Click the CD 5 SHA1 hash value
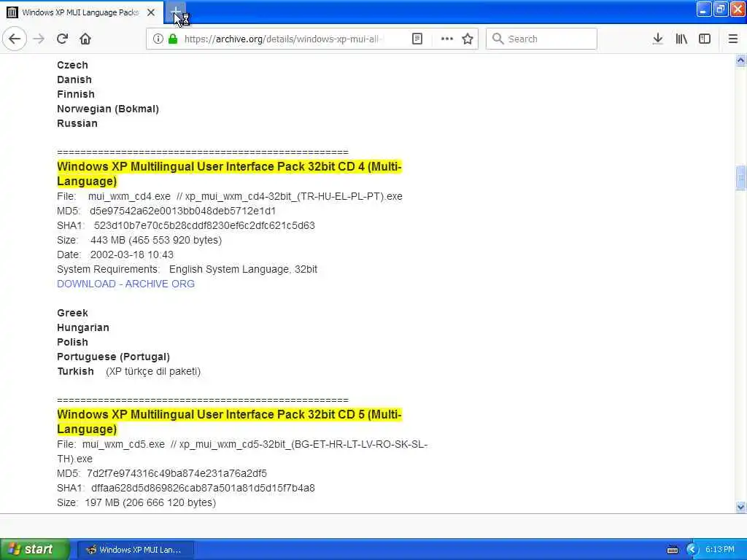Viewport: 747px width, 560px height. (203, 488)
